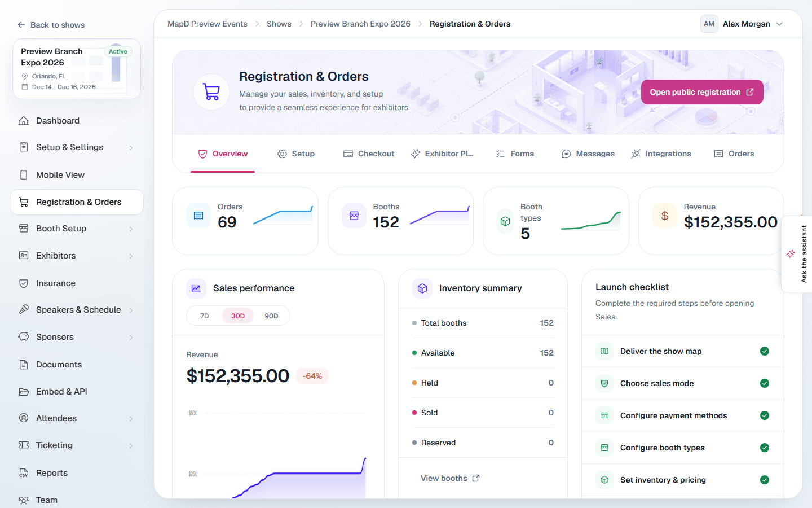Screen dimensions: 812x508
Task: Click the sparkle icon on assistant tab
Action: pos(791,254)
